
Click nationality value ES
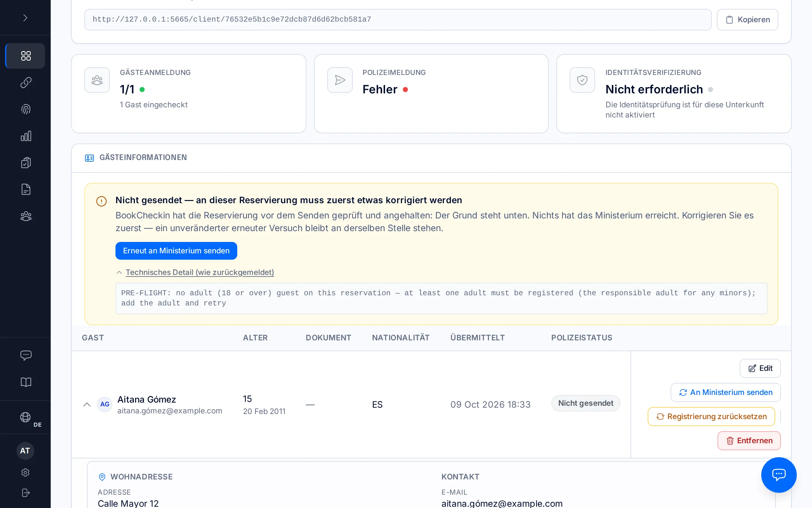[377, 404]
